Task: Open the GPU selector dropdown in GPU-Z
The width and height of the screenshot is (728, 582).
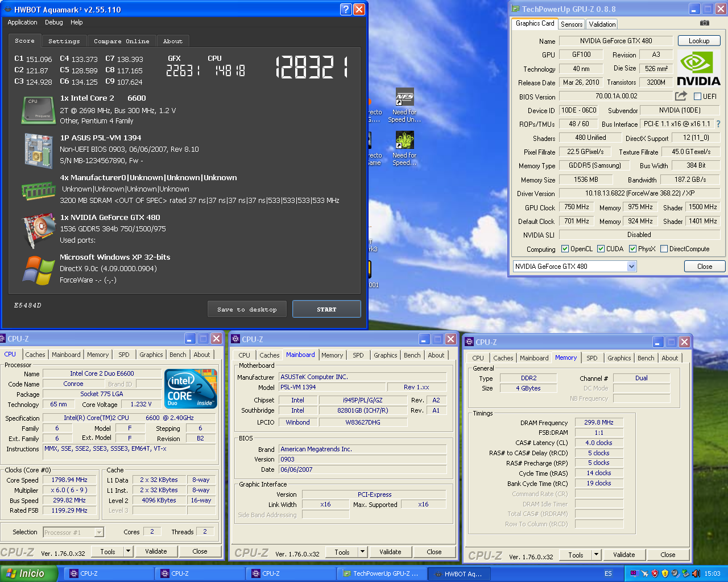Action: tap(631, 266)
